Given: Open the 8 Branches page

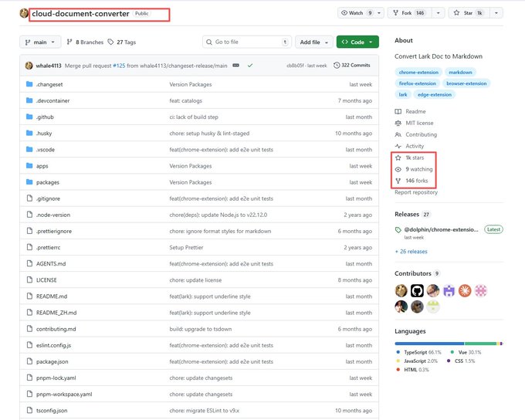Looking at the screenshot, I should click(85, 42).
